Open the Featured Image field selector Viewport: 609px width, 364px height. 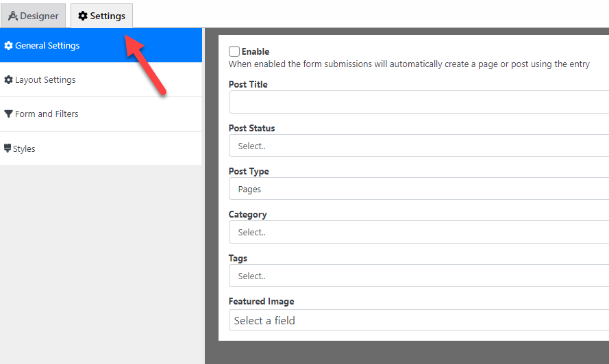pos(419,320)
